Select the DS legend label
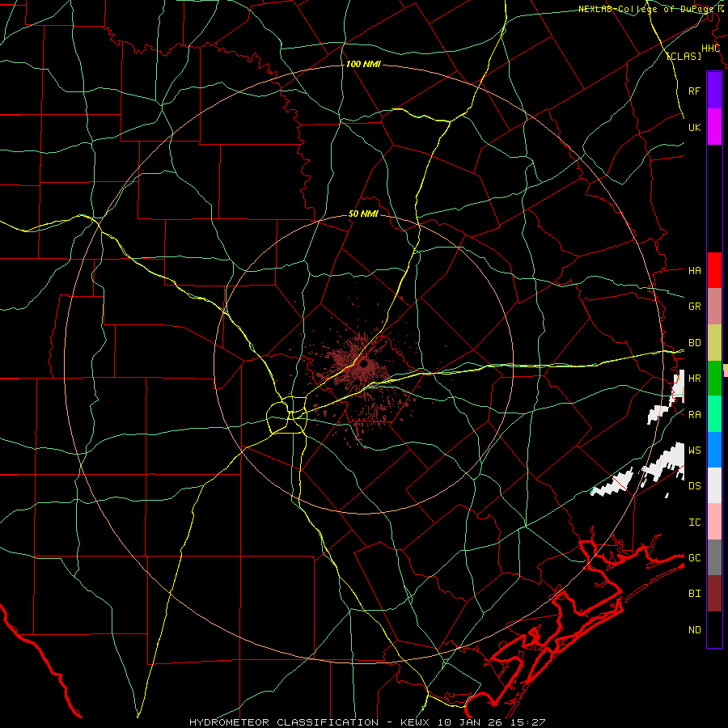 (694, 485)
